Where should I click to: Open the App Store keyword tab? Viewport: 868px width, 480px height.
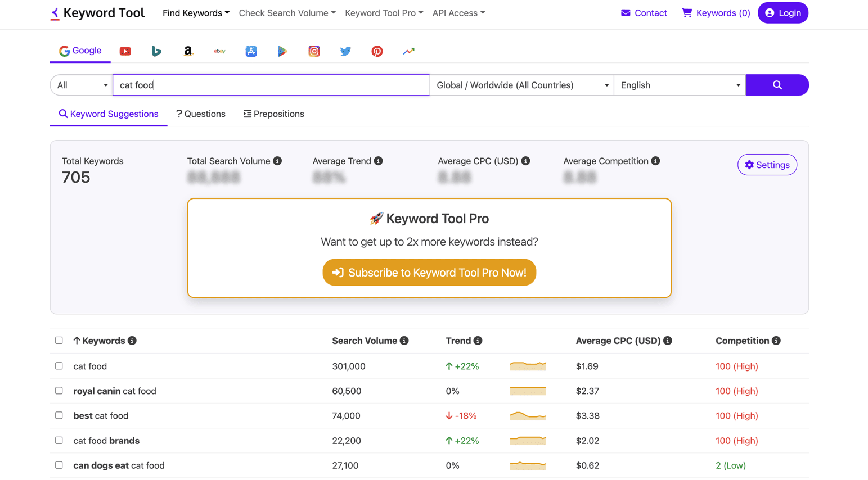click(x=251, y=51)
